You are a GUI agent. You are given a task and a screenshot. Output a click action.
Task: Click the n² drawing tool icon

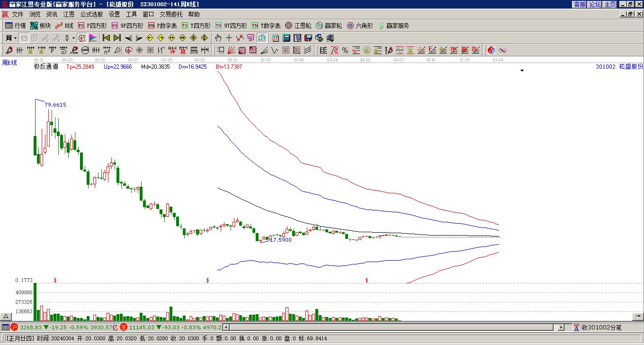tap(107, 50)
